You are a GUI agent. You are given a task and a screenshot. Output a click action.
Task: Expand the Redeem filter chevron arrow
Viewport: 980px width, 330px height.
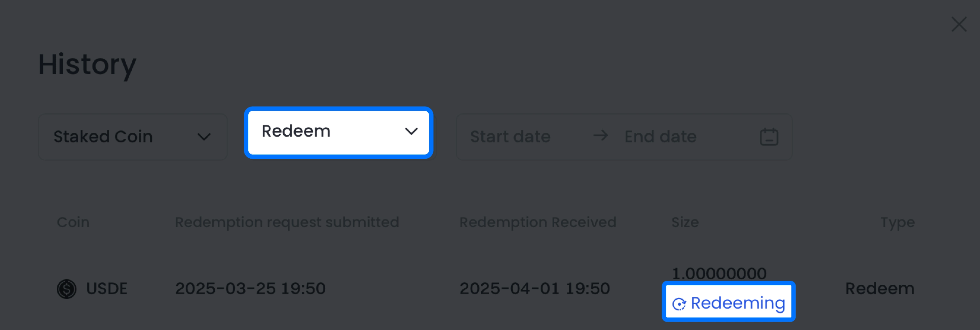[411, 132]
